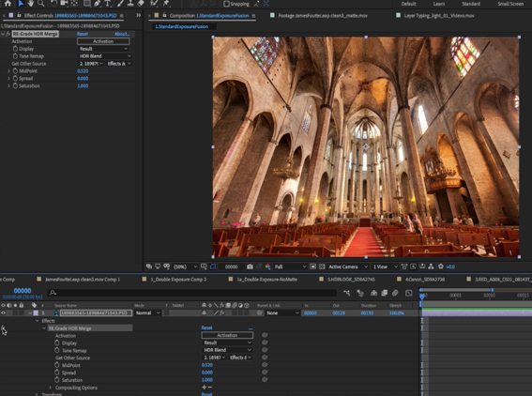The width and height of the screenshot is (532, 396).
Task: Toggle the transparency grid icon
Action: pyautogui.click(x=322, y=267)
